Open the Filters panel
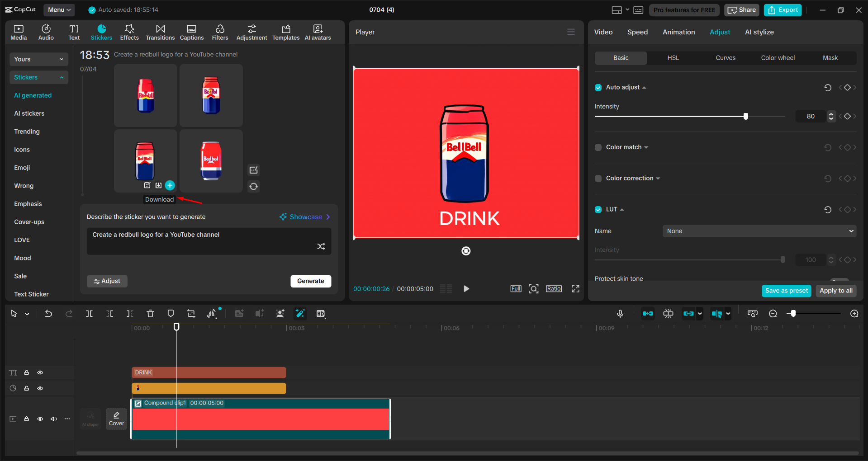This screenshot has height=461, width=868. click(x=220, y=32)
